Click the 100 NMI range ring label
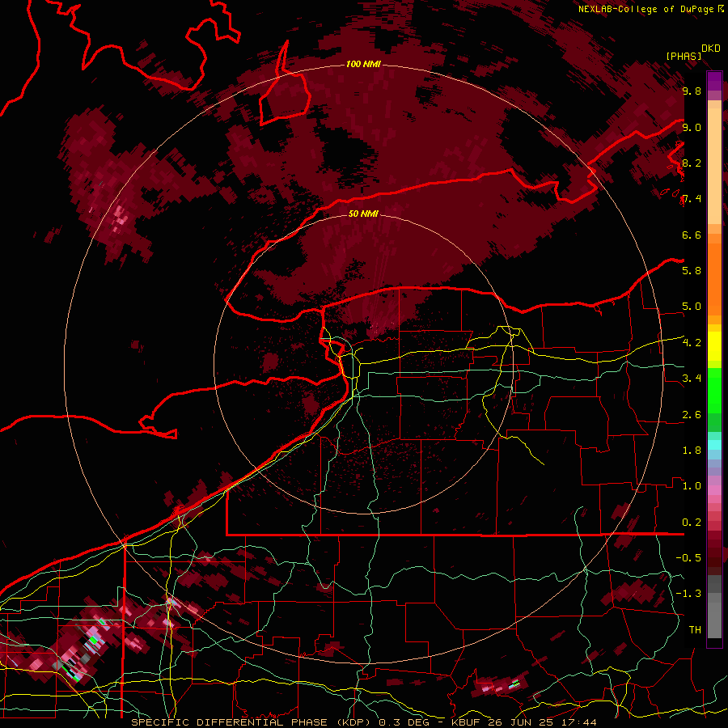This screenshot has width=728, height=728. click(x=363, y=64)
